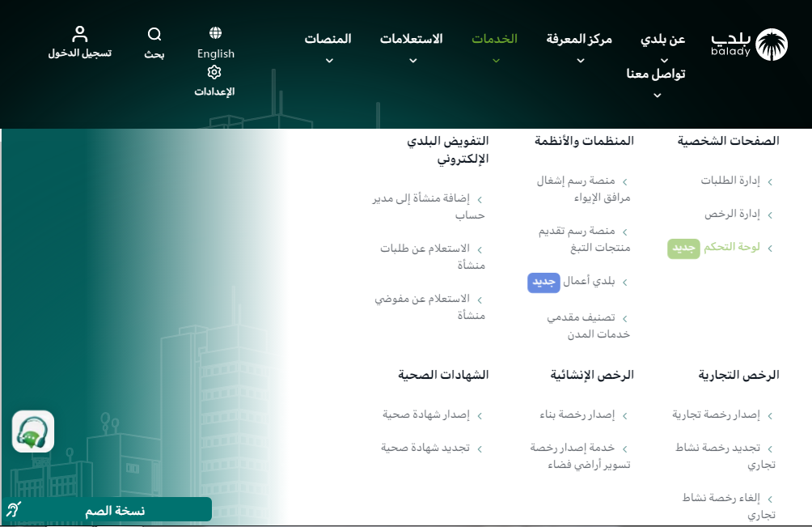
Task: Expand the المنصات dropdown arrow
Action: pyautogui.click(x=329, y=61)
